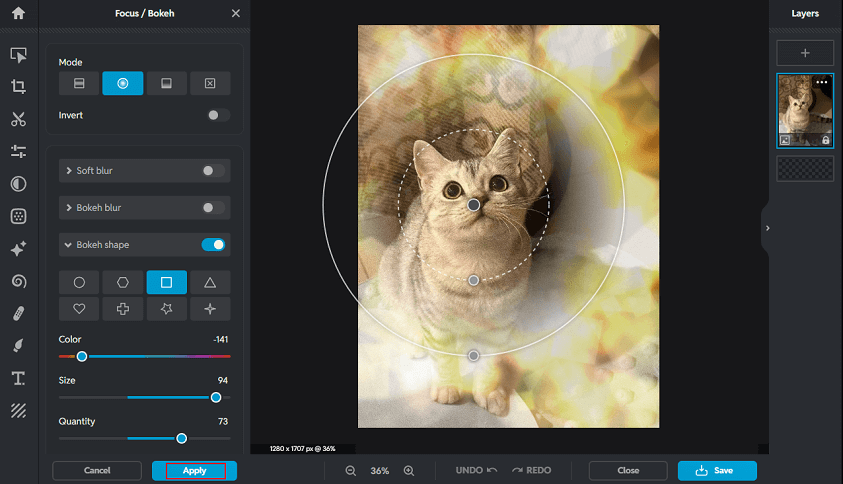Click the Close button
Viewport: 843px width, 484px height.
click(x=628, y=471)
